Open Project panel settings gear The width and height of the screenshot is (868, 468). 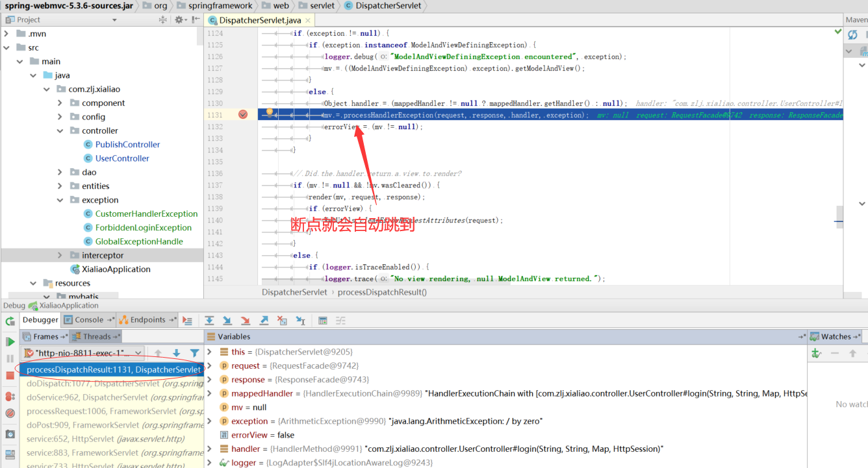[179, 20]
